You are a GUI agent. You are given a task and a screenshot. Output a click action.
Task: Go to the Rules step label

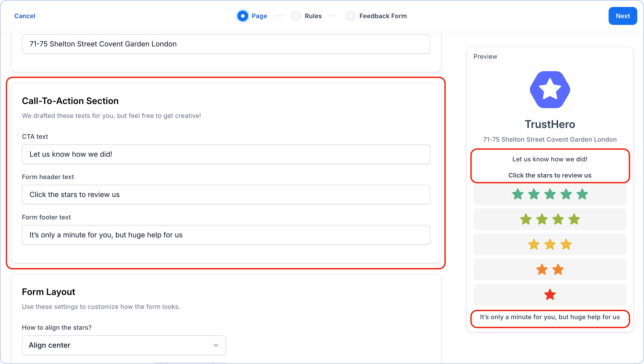(x=313, y=16)
